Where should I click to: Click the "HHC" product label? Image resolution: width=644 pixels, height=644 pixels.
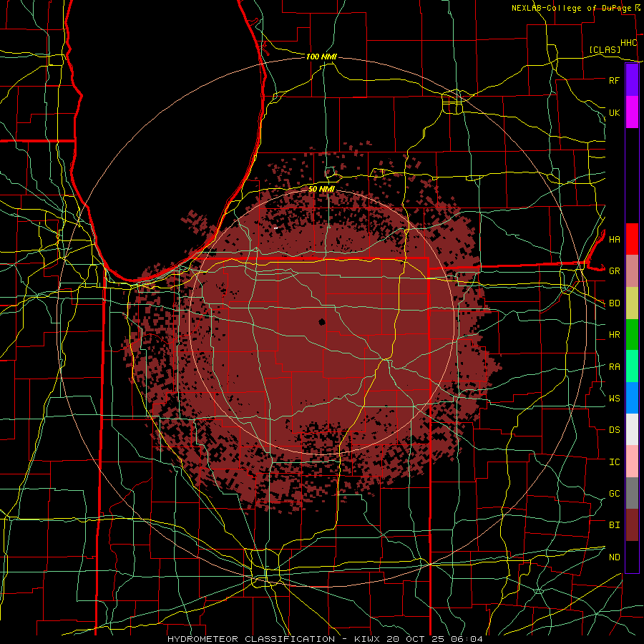pyautogui.click(x=628, y=43)
